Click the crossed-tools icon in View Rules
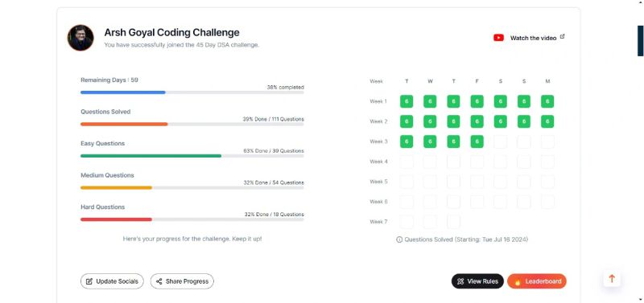Viewport: 644px width, 303px height. click(460, 281)
